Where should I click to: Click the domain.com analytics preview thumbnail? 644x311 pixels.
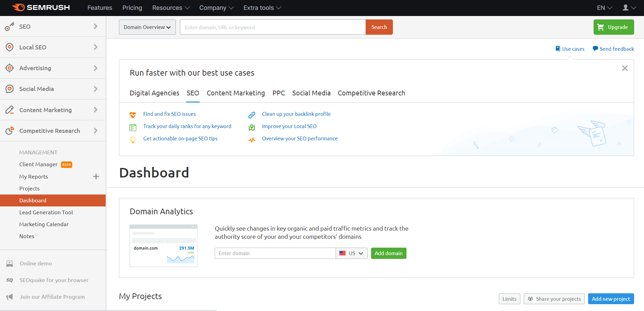pyautogui.click(x=164, y=246)
